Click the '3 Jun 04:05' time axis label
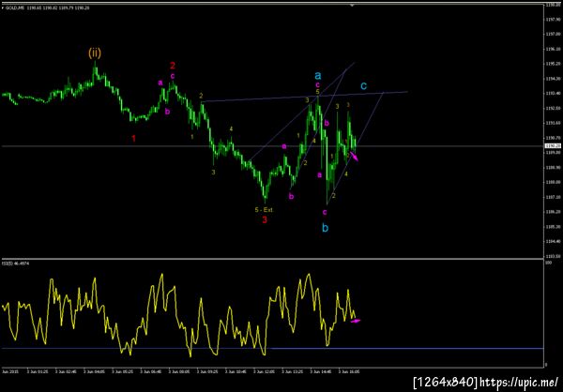 [95, 372]
